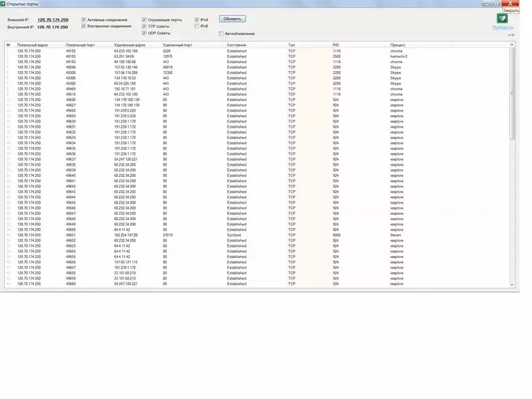Click local port 49618
Image resolution: width=532 pixels, height=399 pixels.
(71, 94)
